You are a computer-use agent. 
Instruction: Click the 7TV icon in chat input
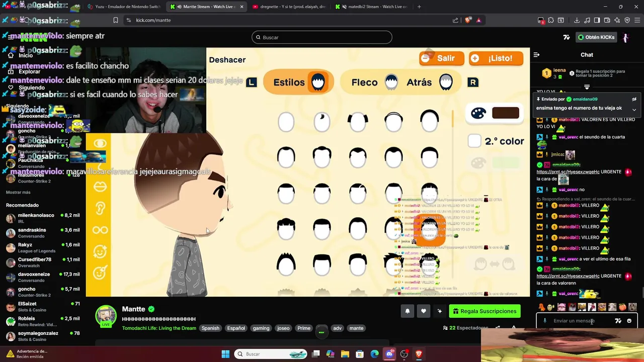618,321
